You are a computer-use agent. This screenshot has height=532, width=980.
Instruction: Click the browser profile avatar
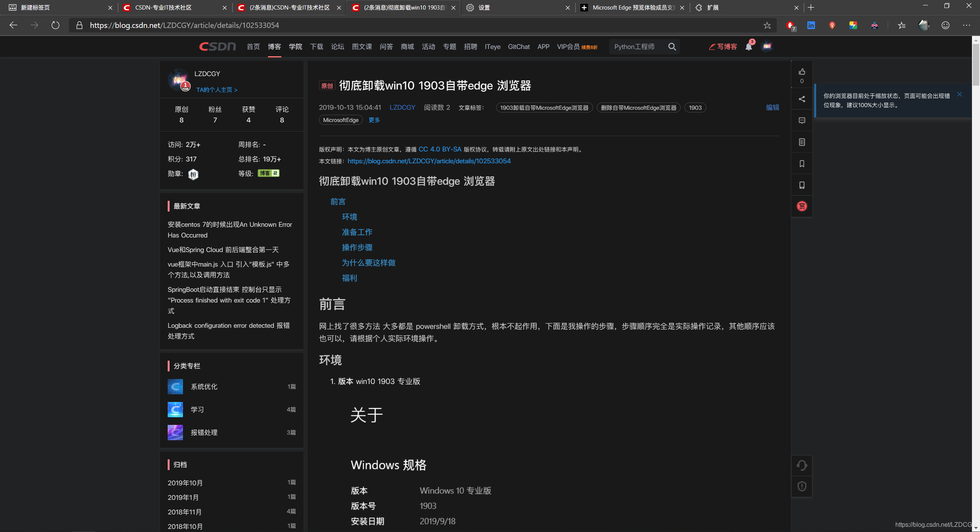click(923, 25)
